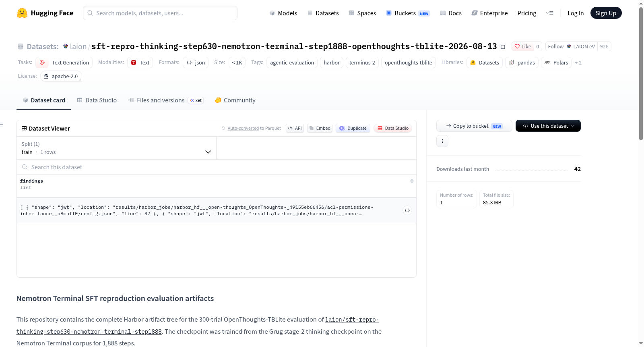The height and width of the screenshot is (347, 644).
Task: Select the agentic-evaluation tag
Action: (x=292, y=62)
